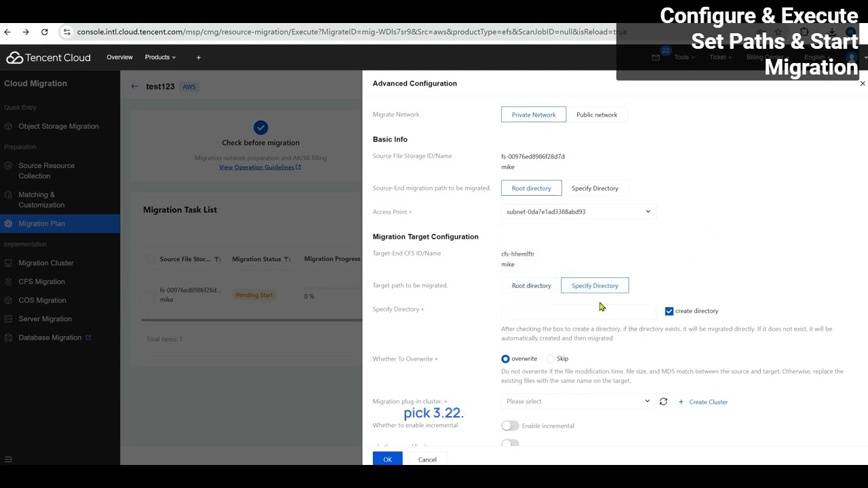Go back using arrow beside test123
This screenshot has height=488, width=868.
[134, 86]
